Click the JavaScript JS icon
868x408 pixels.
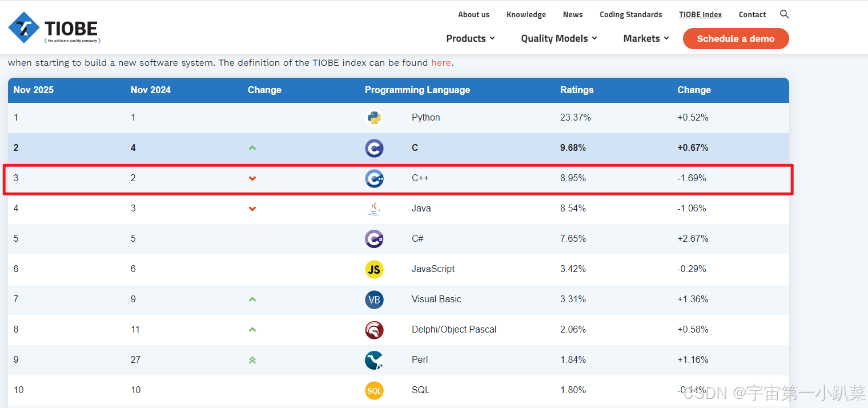click(374, 269)
